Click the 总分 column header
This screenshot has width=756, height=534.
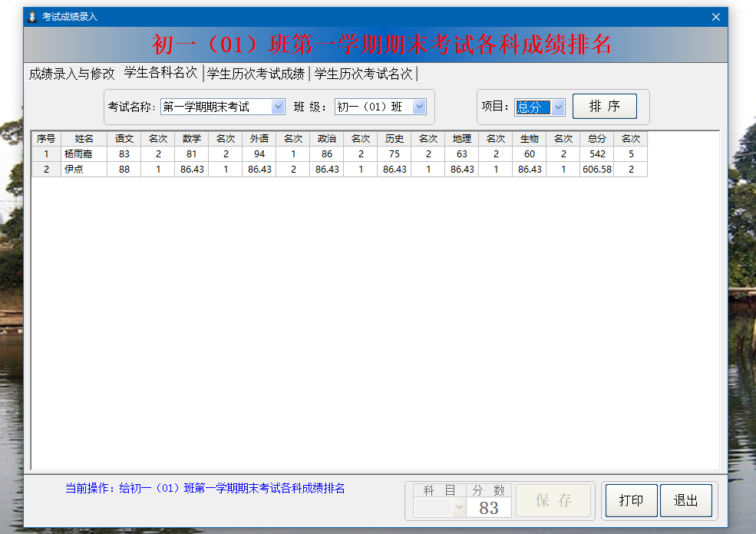596,139
